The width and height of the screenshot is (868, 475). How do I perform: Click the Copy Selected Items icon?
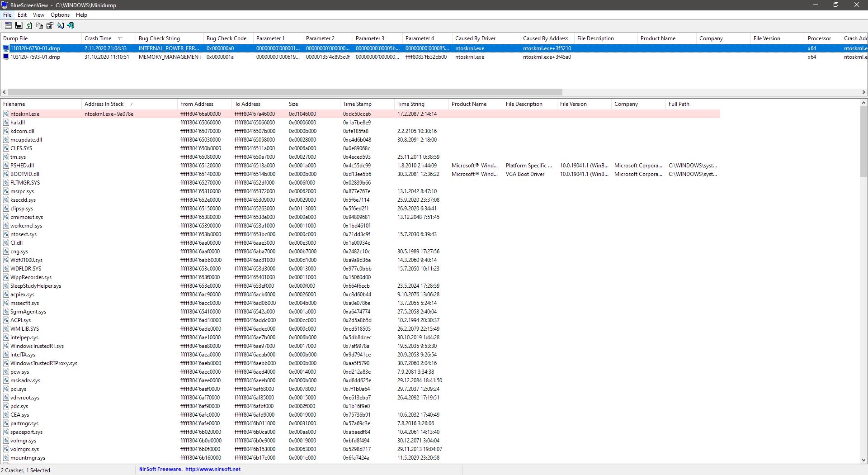click(39, 26)
